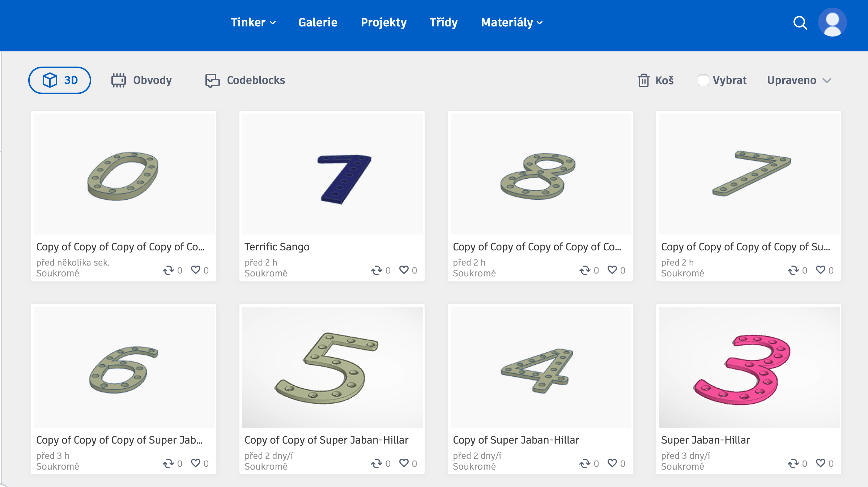The height and width of the screenshot is (487, 868).
Task: Expand the Tinker menu
Action: click(x=253, y=22)
